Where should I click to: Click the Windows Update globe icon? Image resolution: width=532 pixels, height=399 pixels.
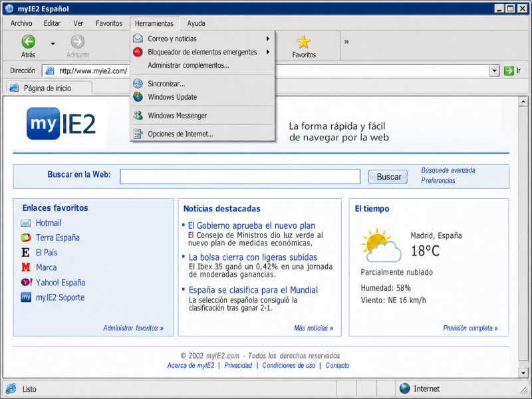(x=138, y=96)
